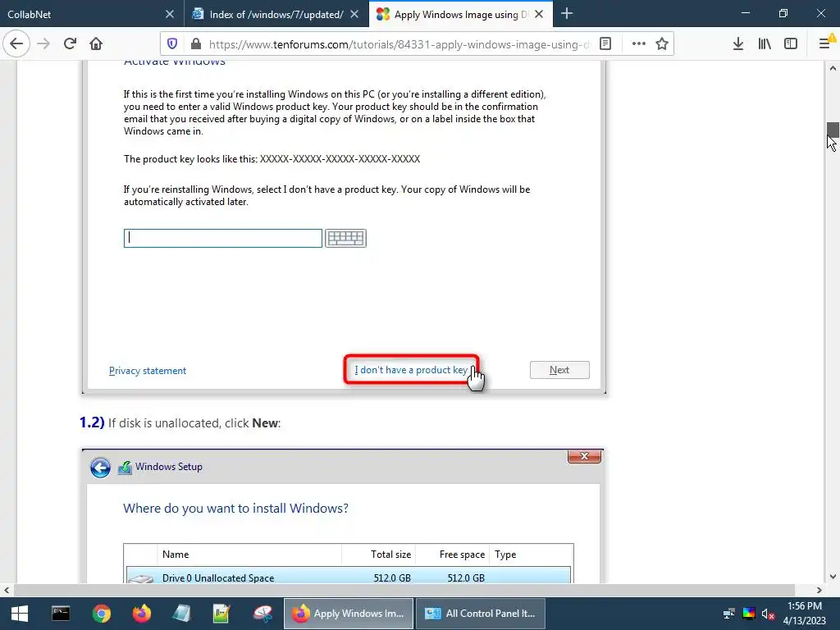Click the Windows Setup red close button

click(x=584, y=456)
